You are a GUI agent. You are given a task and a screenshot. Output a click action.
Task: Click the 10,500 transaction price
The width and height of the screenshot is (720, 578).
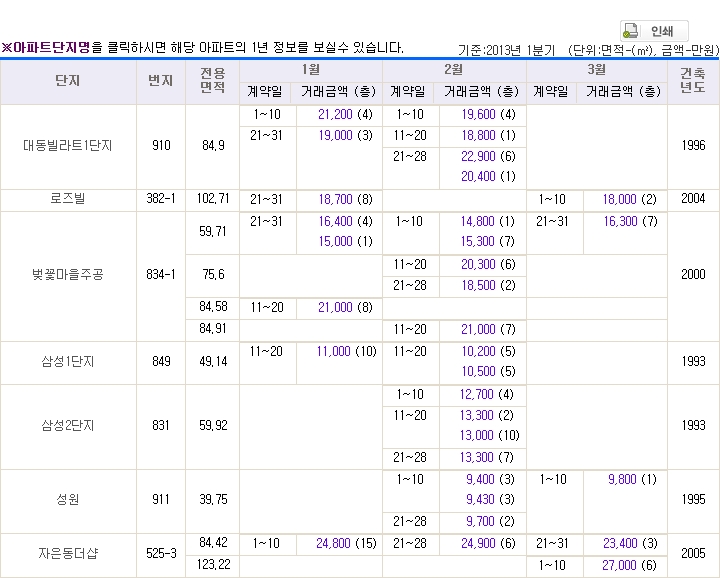coord(478,371)
